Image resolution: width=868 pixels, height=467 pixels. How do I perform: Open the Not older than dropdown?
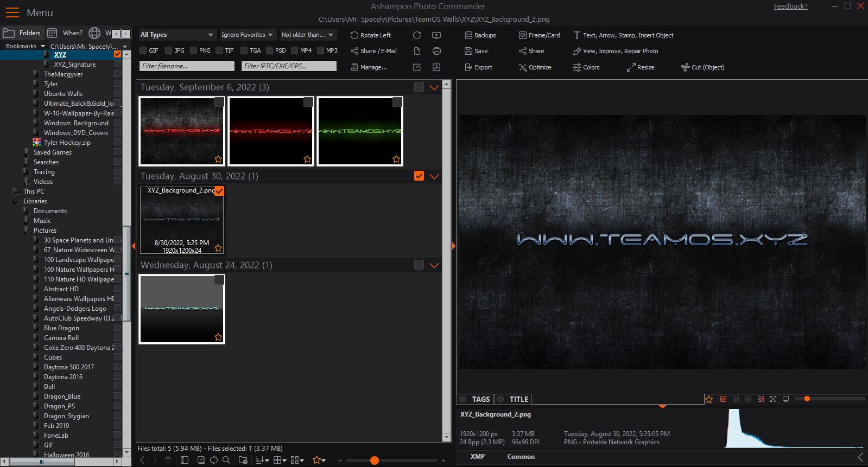point(308,35)
